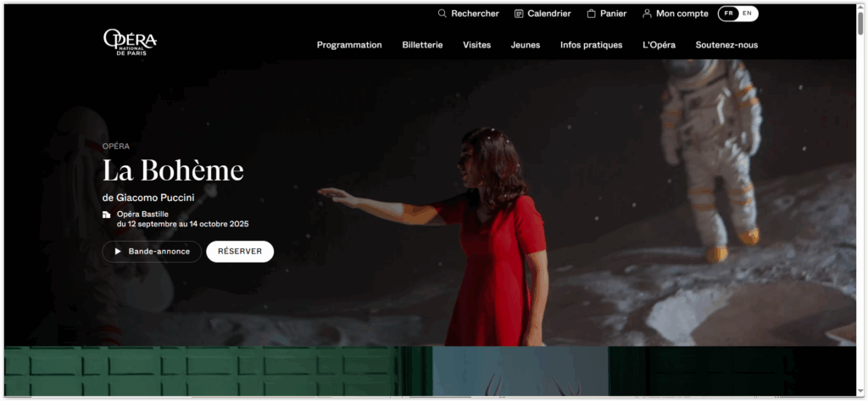Click the RÉSERVER button
This screenshot has width=868, height=401.
240,252
